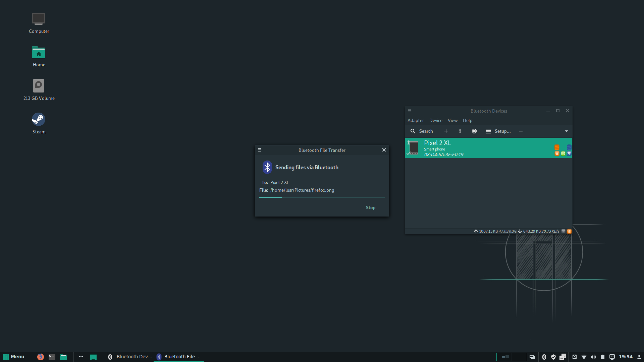
Task: Click the lower orange signal strength icon
Action: [x=557, y=154]
